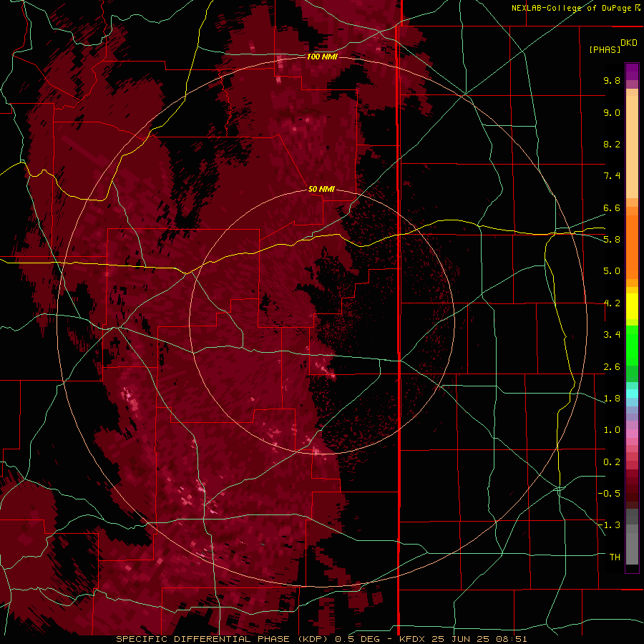
Task: Click the 5.0 legend value
Action: [x=612, y=271]
